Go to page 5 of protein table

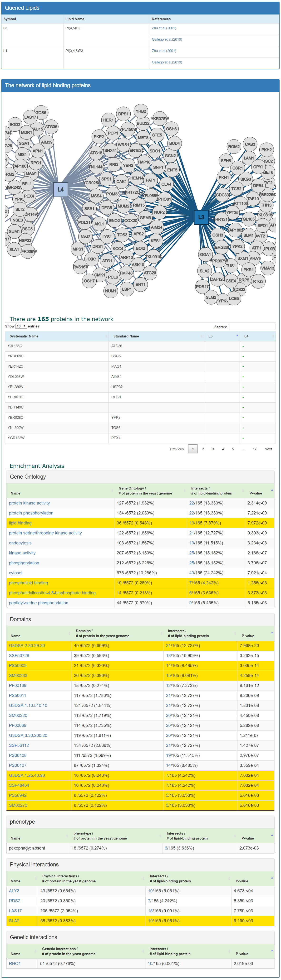click(x=233, y=449)
